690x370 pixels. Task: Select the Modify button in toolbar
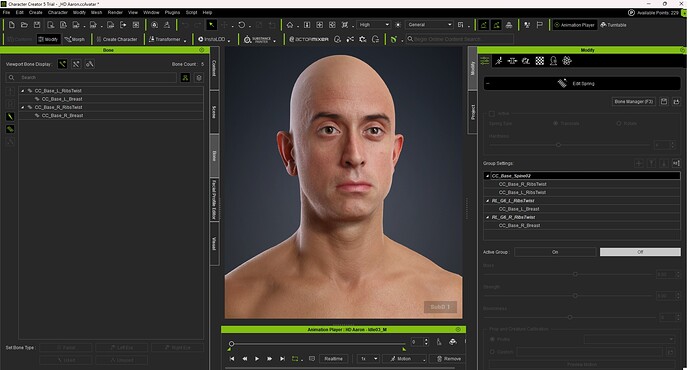(x=48, y=39)
